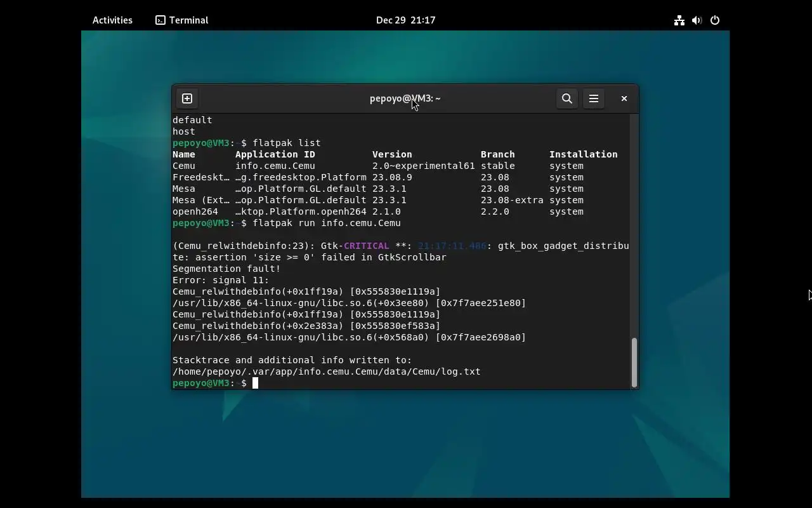
Task: Click the 'Installation' column header
Action: (584, 154)
